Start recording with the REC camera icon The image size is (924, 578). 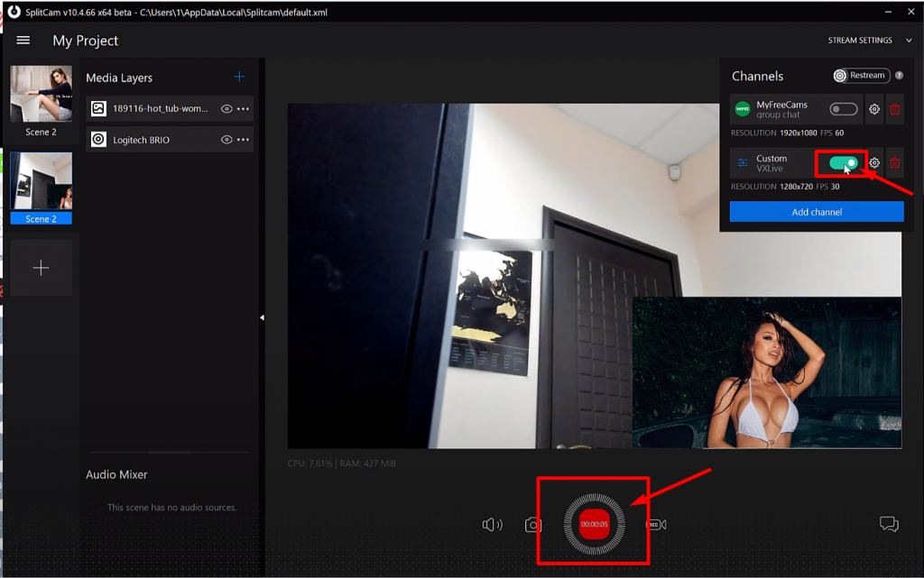656,525
